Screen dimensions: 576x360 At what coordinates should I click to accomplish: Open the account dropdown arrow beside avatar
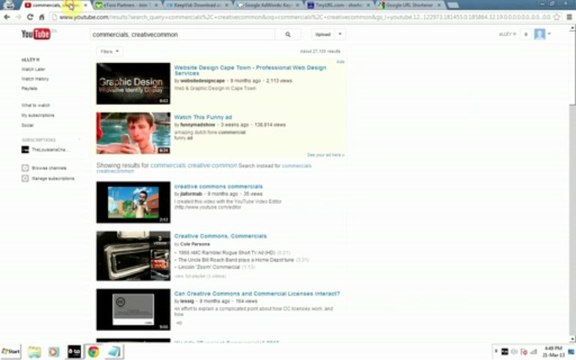pyautogui.click(x=549, y=34)
